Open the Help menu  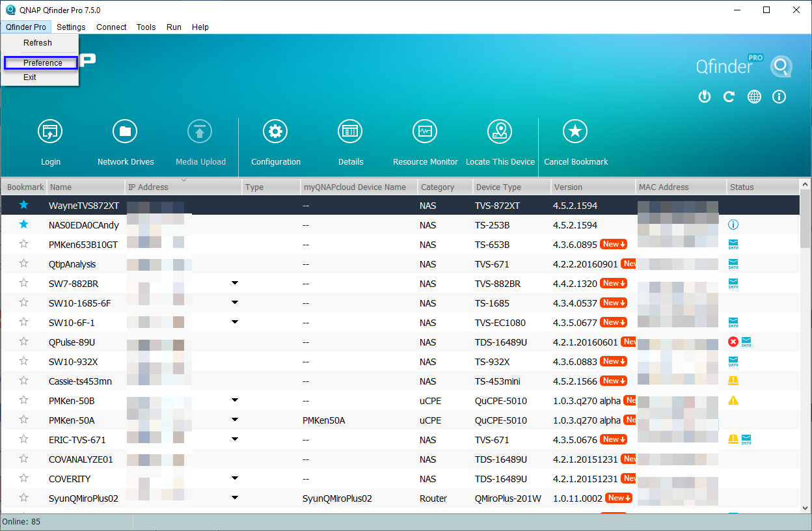[x=200, y=27]
